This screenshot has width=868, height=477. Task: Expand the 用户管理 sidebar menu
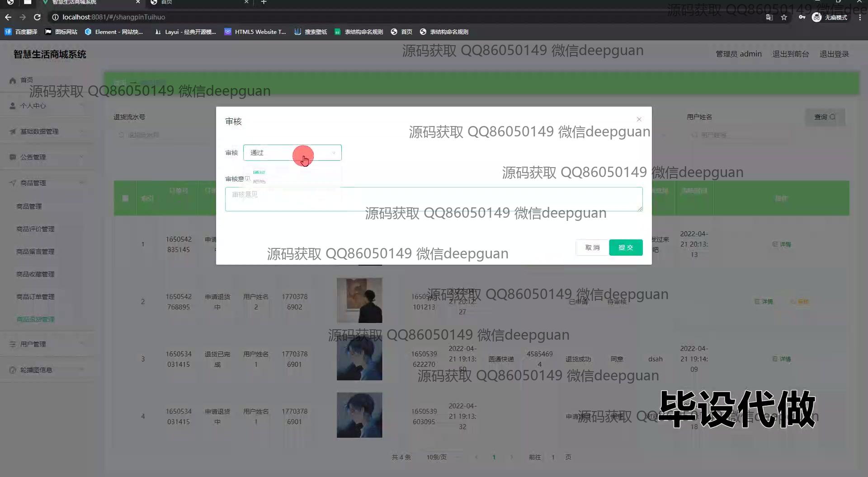pos(45,344)
